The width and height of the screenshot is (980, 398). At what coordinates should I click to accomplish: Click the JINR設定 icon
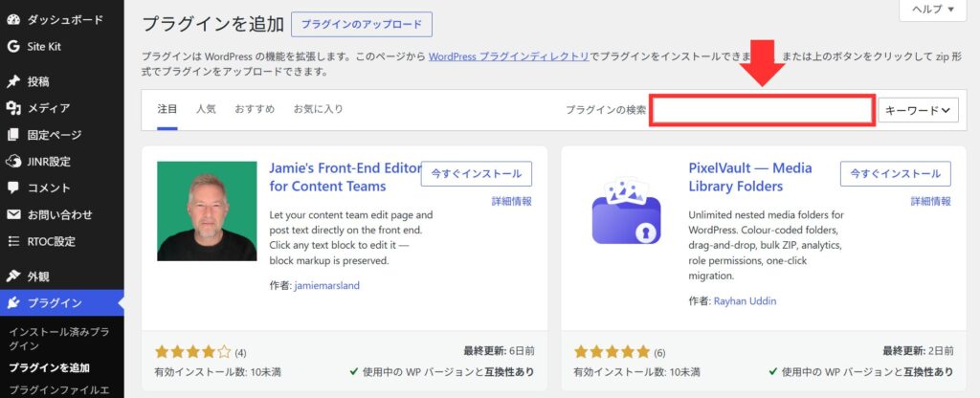(x=13, y=161)
